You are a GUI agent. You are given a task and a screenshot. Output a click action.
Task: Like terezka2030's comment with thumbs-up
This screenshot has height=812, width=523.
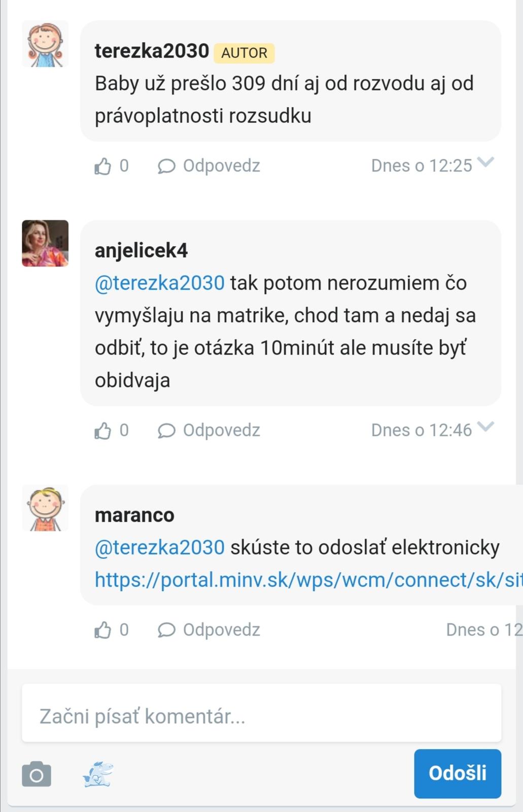tap(103, 166)
